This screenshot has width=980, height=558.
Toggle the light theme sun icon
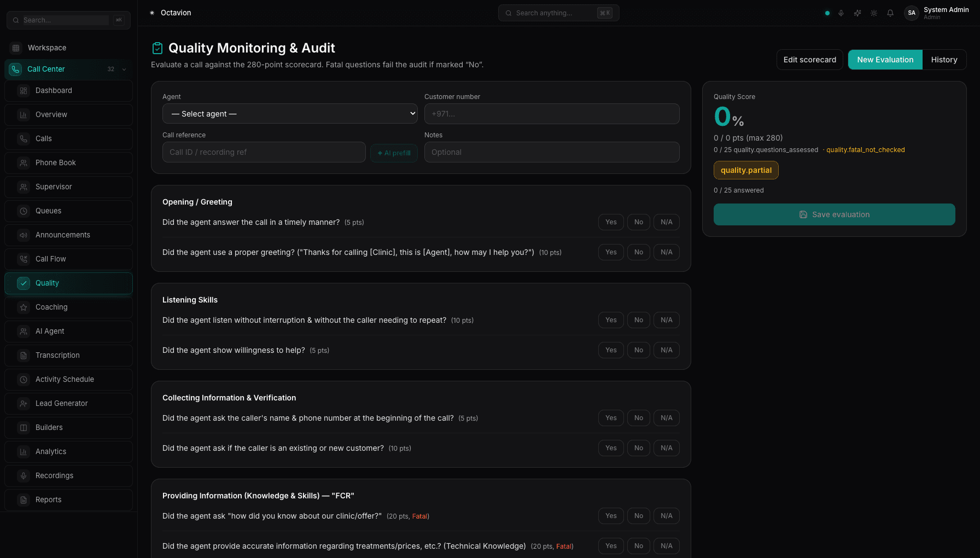874,13
